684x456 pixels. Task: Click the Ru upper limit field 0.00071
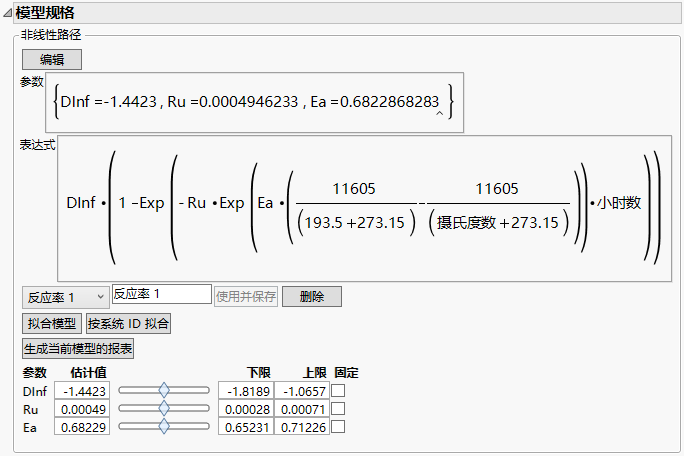pyautogui.click(x=302, y=409)
